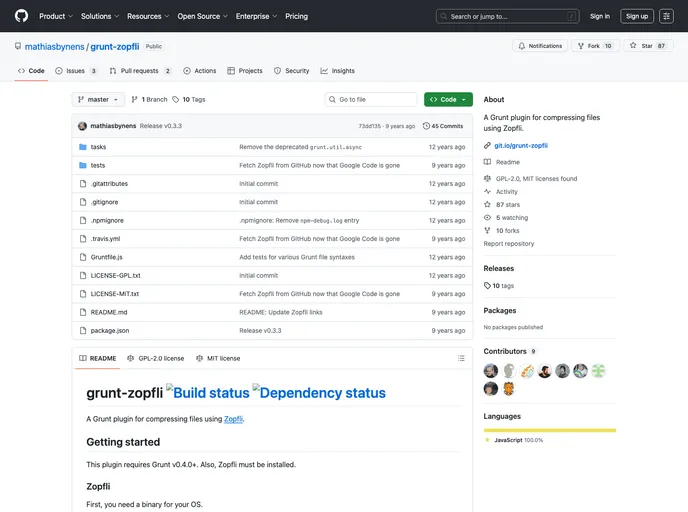Screen dimensions: 688x512
Task: Open the LICENSE-MIT.txt file
Action: coord(115,294)
